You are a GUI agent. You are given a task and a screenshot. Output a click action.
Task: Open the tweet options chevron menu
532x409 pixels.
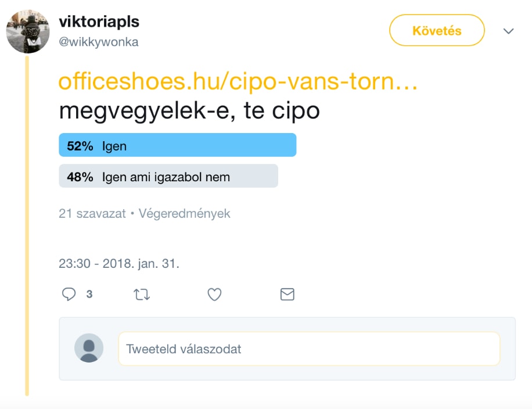click(509, 31)
